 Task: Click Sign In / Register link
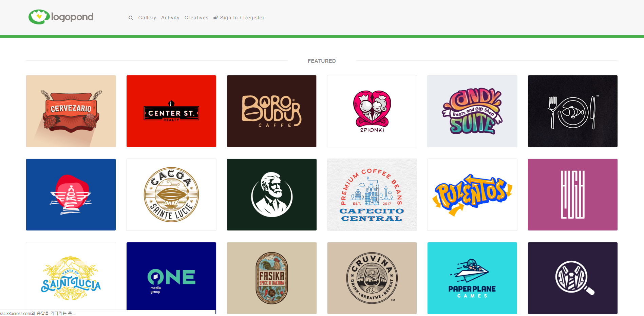coord(242,18)
